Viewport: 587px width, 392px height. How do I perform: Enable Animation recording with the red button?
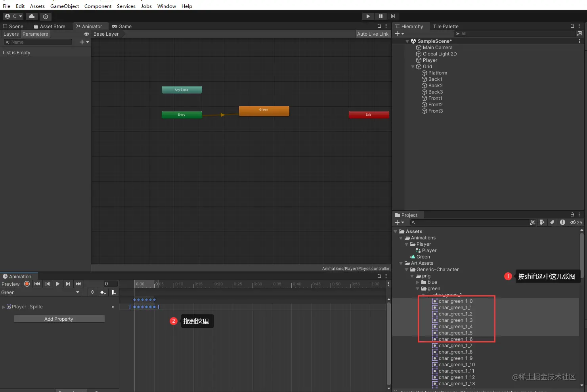(x=27, y=284)
